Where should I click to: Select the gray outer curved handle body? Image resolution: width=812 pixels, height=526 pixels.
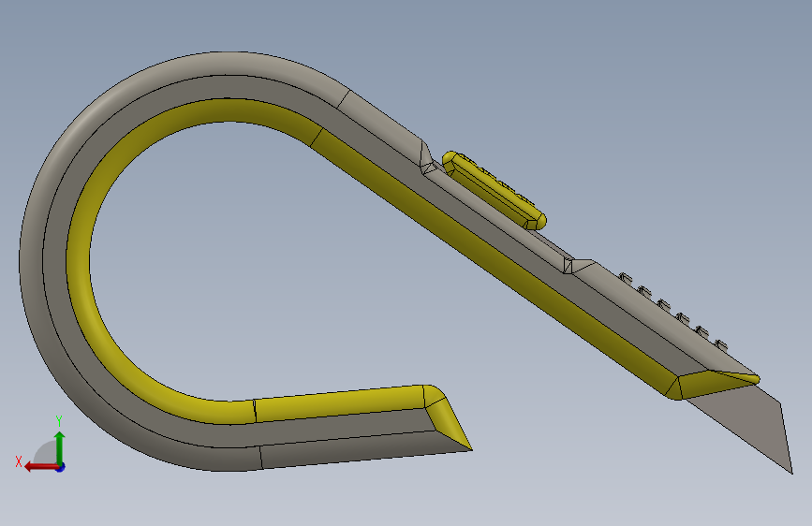(32, 259)
